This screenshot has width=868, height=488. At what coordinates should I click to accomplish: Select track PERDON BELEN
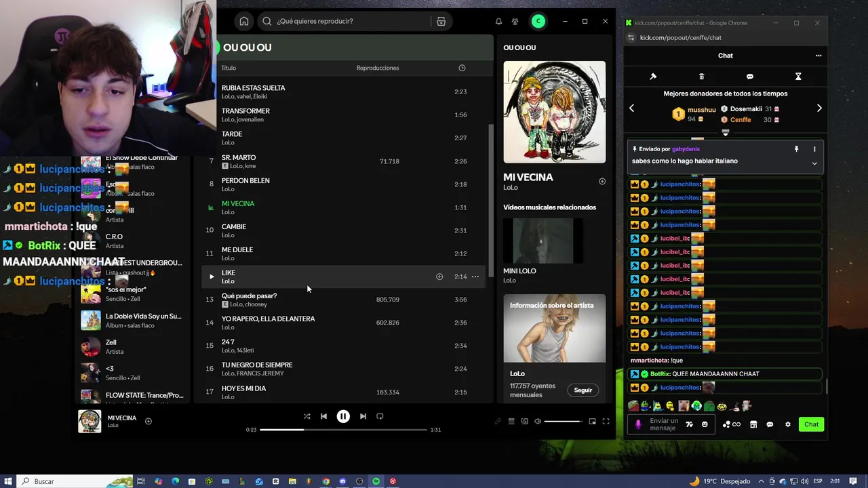click(x=344, y=184)
